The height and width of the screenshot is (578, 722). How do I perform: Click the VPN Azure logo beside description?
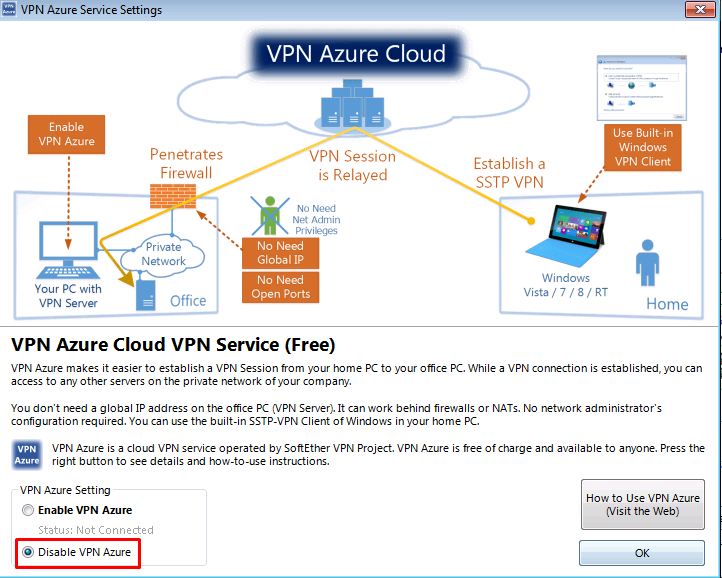click(27, 455)
